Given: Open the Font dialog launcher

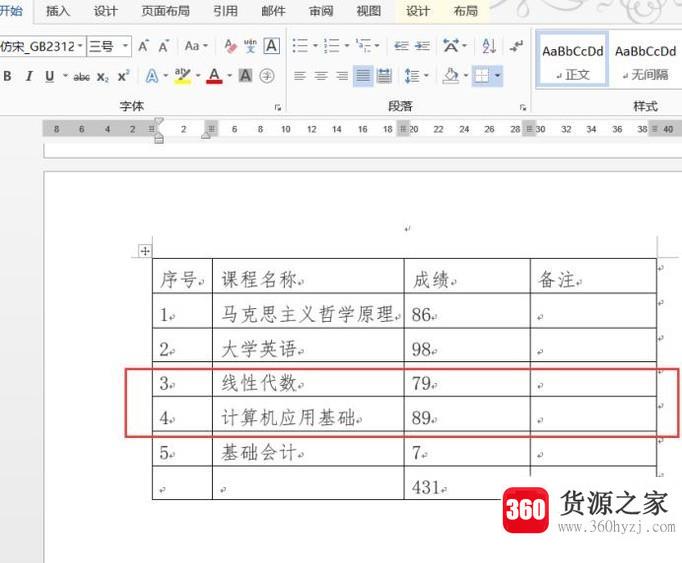Looking at the screenshot, I should click(x=277, y=107).
